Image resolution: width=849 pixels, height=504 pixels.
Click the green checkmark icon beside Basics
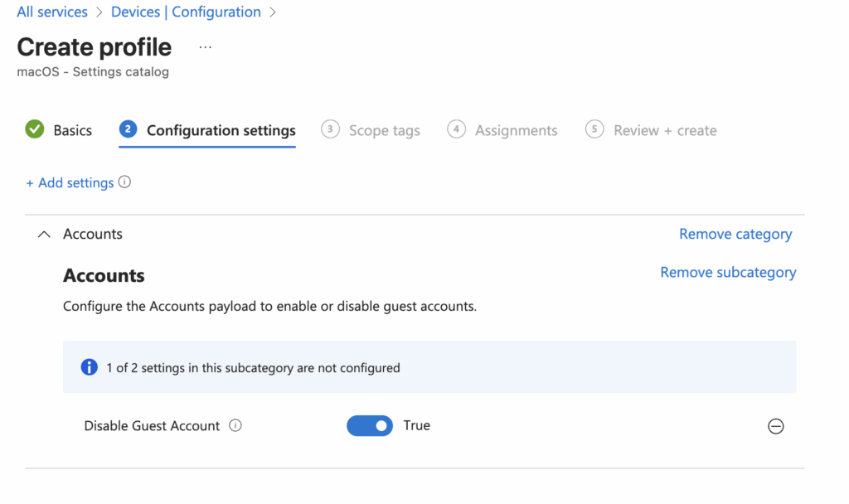point(35,129)
